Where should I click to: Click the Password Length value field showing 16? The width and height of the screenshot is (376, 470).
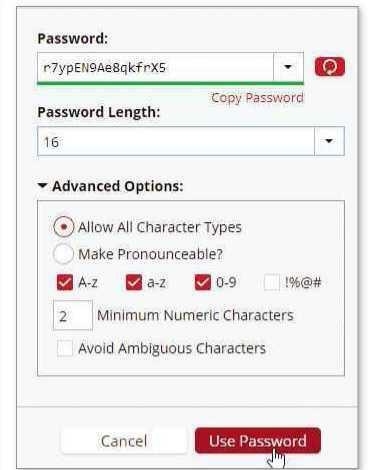(176, 141)
